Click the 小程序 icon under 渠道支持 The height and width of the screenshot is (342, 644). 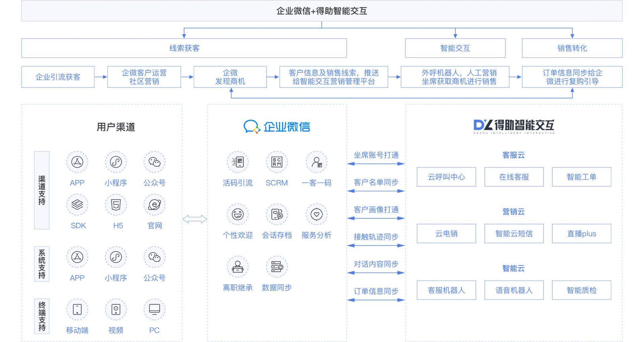[x=116, y=162]
